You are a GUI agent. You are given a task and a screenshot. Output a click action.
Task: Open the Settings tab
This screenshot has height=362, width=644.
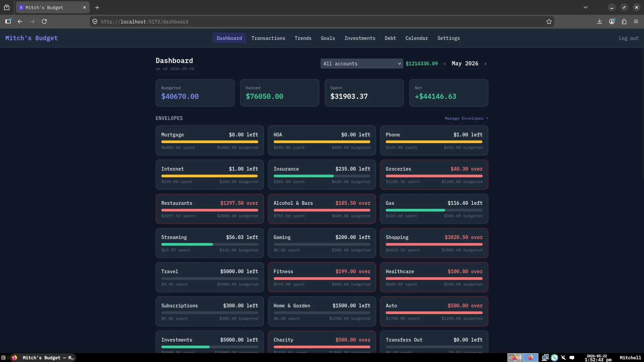click(x=448, y=38)
